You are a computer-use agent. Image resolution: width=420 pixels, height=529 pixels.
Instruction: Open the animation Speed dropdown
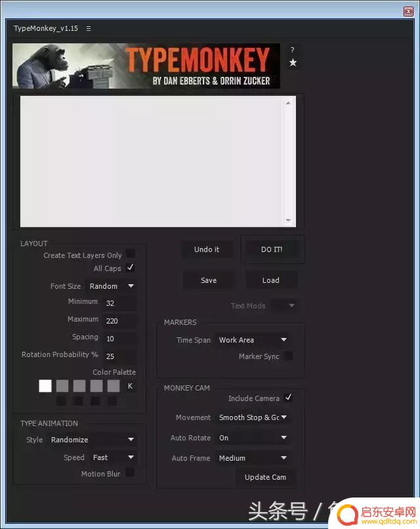(x=114, y=457)
